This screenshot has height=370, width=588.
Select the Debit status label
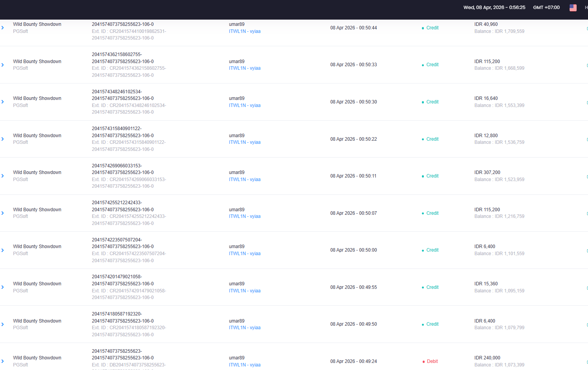coord(432,361)
